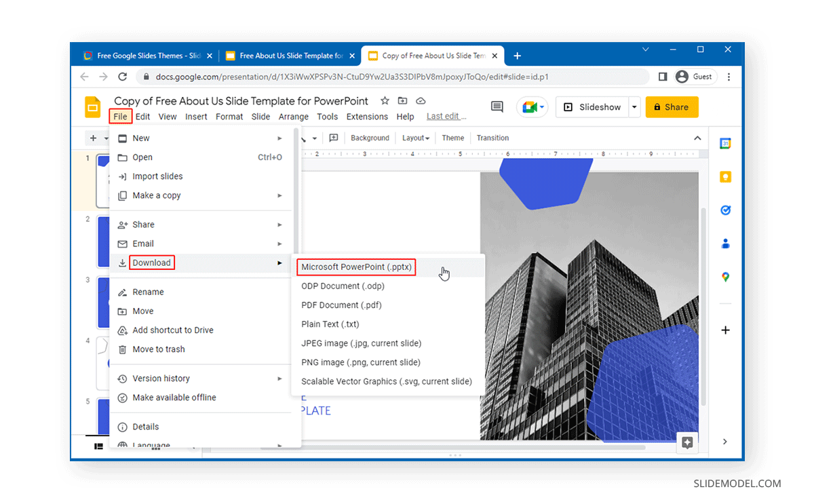Screen dimensions: 814x504
Task: Click the browser forward arrow
Action: (103, 77)
